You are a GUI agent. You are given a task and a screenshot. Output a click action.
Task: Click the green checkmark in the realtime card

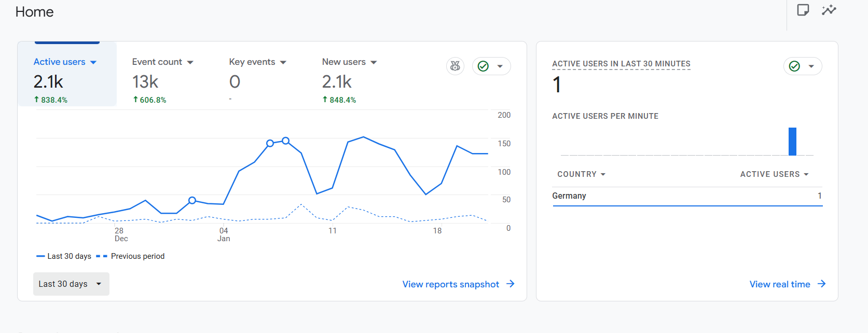click(794, 66)
